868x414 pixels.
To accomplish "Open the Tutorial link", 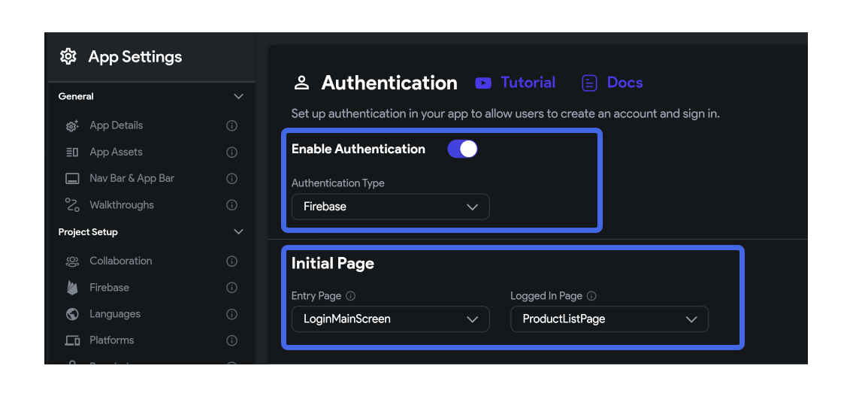I will tap(528, 83).
